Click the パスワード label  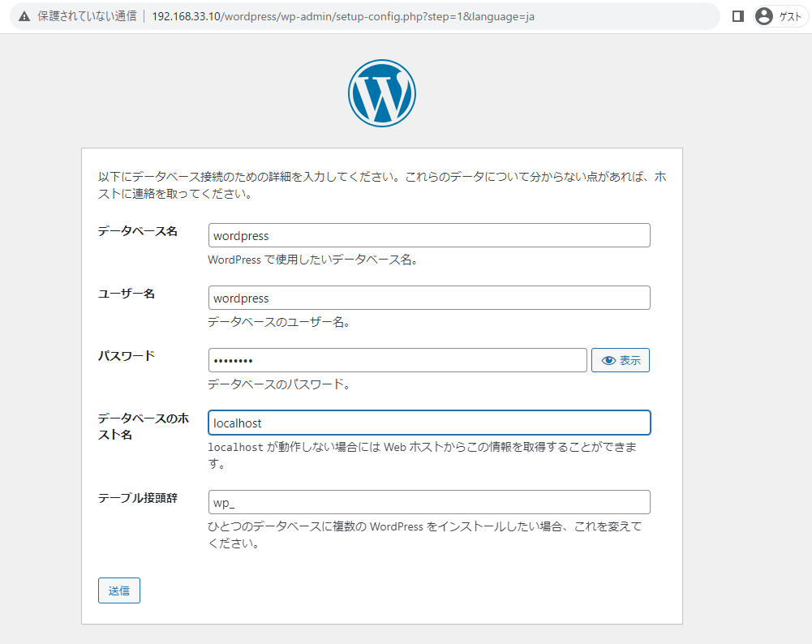tap(127, 356)
